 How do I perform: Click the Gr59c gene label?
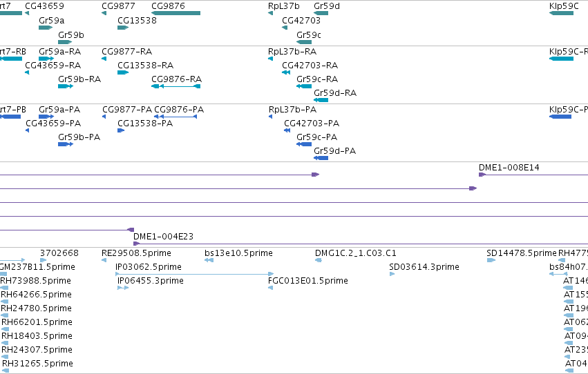(x=309, y=35)
